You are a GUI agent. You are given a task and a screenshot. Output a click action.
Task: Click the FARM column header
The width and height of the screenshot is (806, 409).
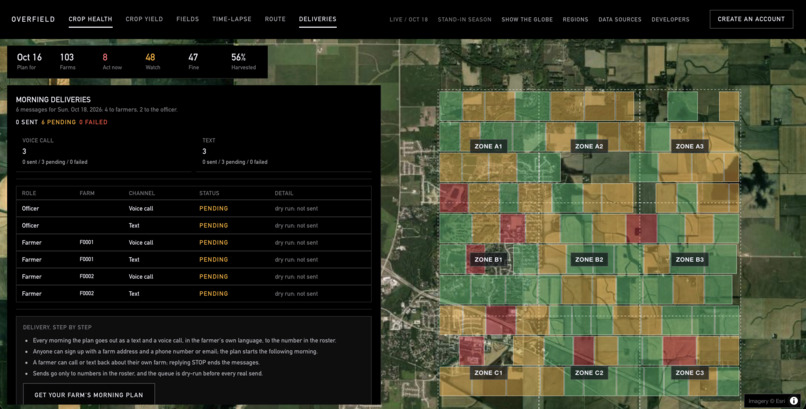(x=87, y=193)
